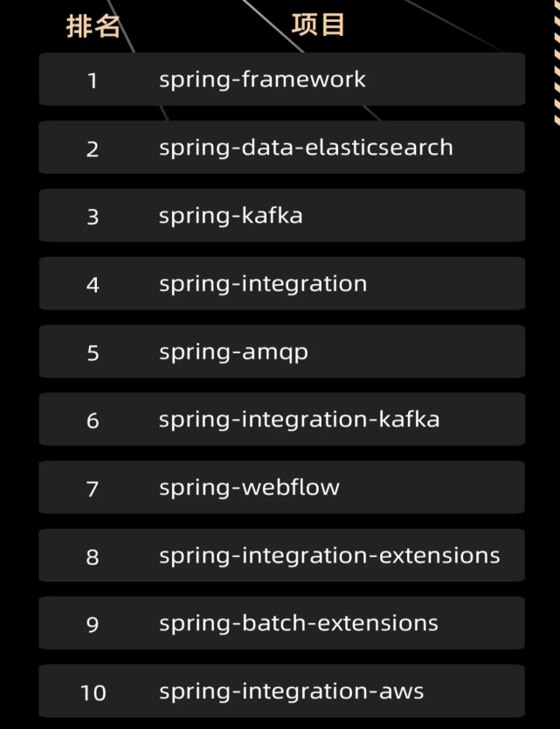Select the spring-integration row
Screen dimensions: 560x729
282,283
